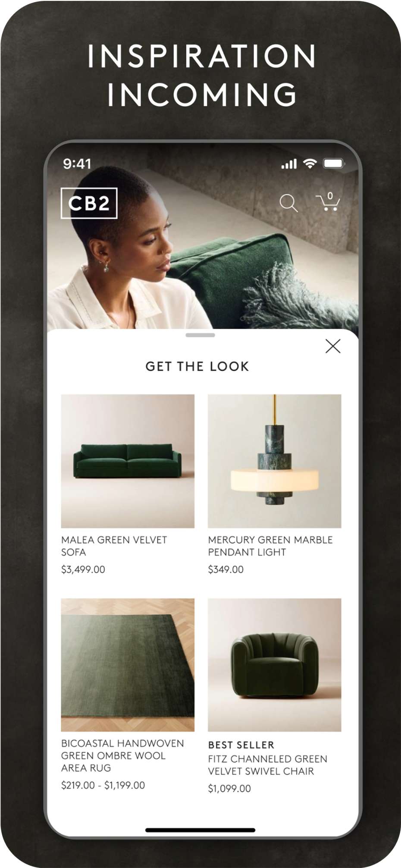
Task: Tap the CB2 logo
Action: pyautogui.click(x=89, y=203)
